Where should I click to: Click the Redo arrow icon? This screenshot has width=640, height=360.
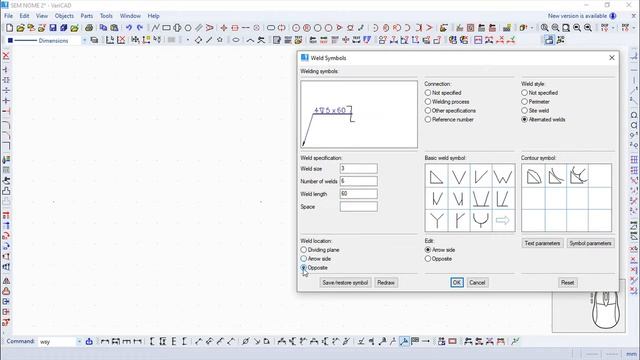[x=140, y=28]
